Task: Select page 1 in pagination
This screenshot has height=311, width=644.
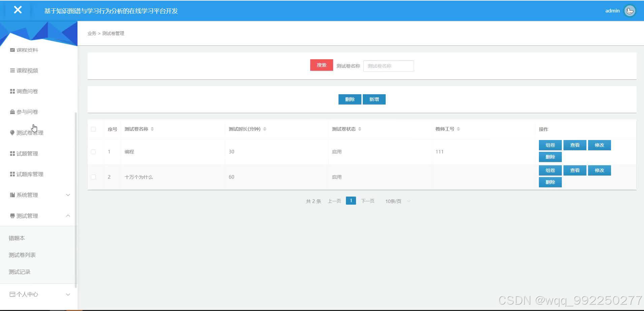Action: click(351, 201)
